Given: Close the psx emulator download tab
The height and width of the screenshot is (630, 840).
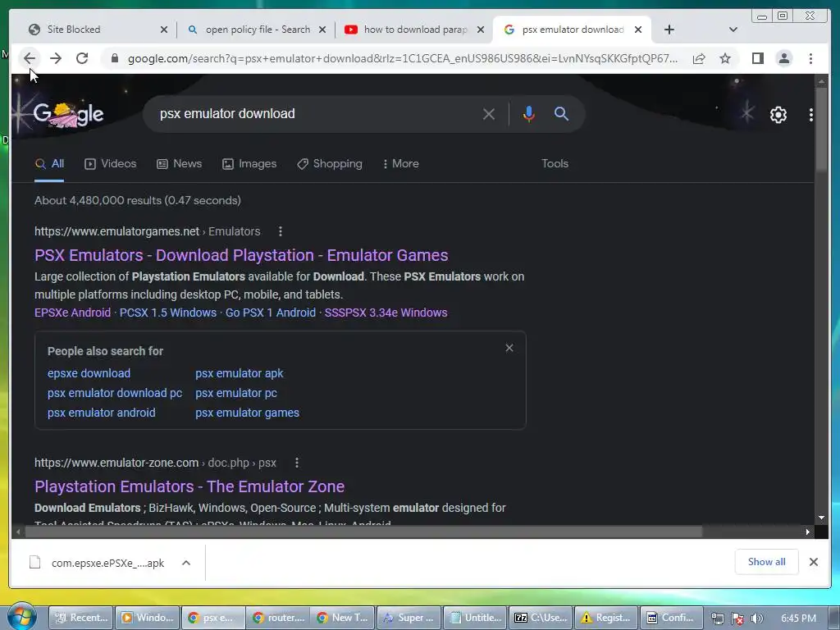Looking at the screenshot, I should pos(638,30).
